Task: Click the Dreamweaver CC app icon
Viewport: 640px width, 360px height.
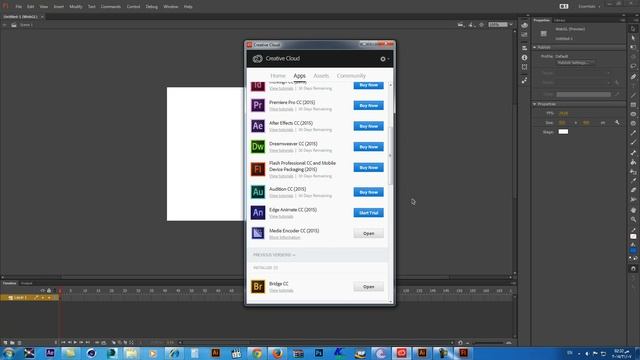Action: 258,147
